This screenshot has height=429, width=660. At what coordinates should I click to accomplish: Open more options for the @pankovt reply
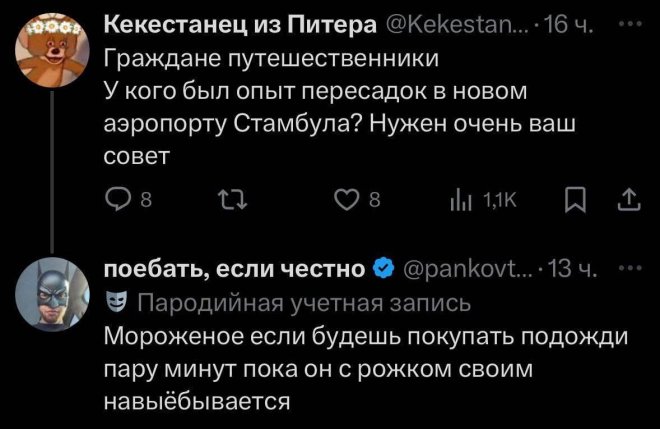click(627, 269)
